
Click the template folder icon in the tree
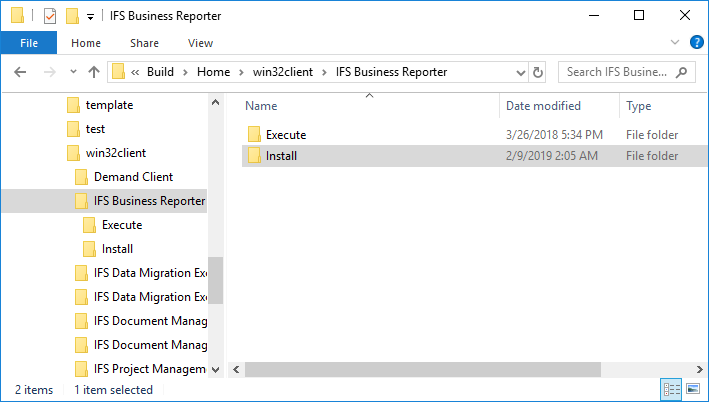click(x=73, y=105)
